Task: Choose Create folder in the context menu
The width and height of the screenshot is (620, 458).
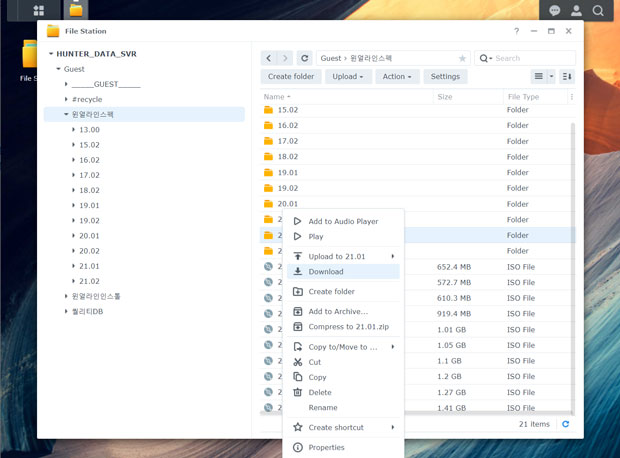Action: click(x=343, y=291)
